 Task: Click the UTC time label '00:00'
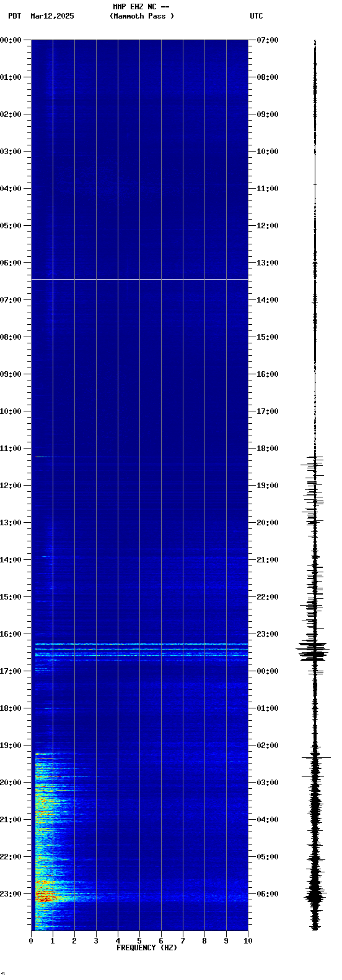pyautogui.click(x=268, y=671)
